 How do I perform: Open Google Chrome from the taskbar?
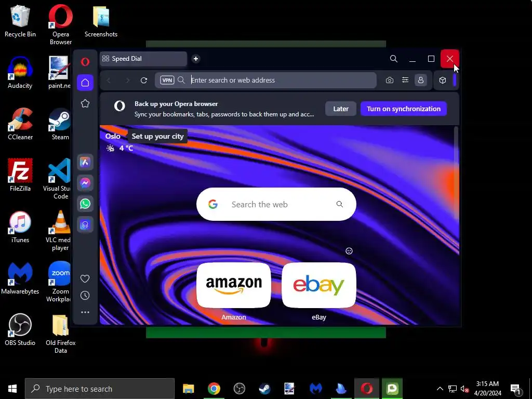[214, 389]
